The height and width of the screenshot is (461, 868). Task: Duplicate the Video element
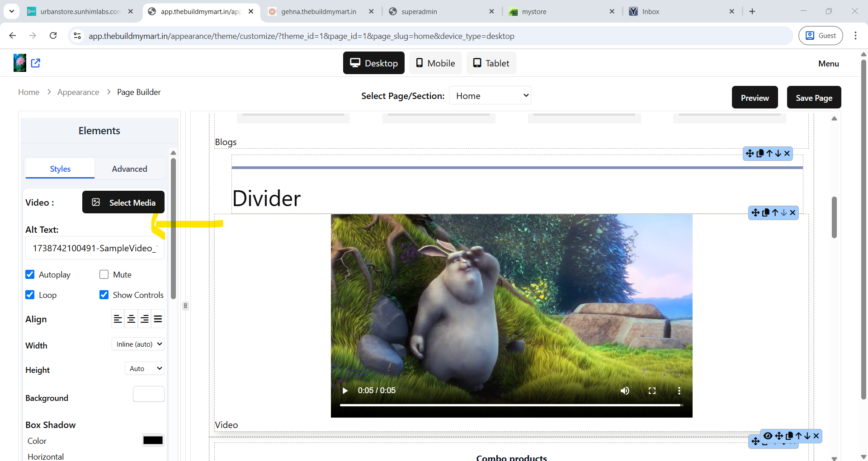(766, 212)
